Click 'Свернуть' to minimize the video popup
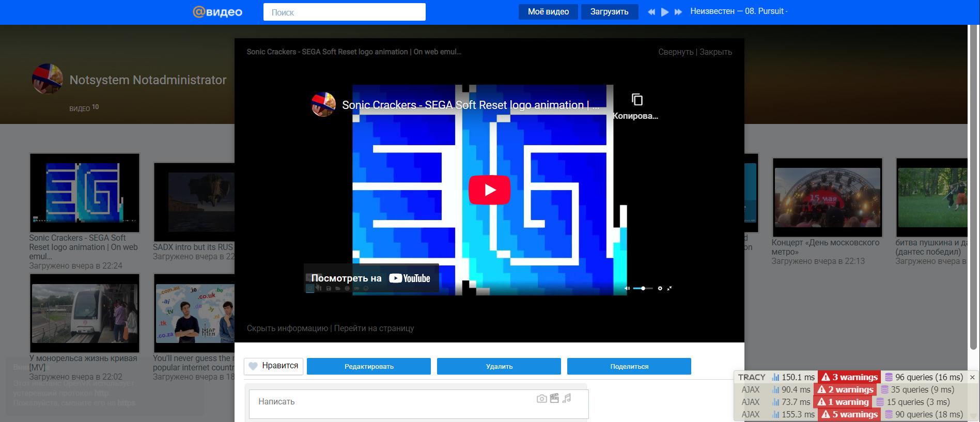This screenshot has height=422, width=980. pos(676,52)
